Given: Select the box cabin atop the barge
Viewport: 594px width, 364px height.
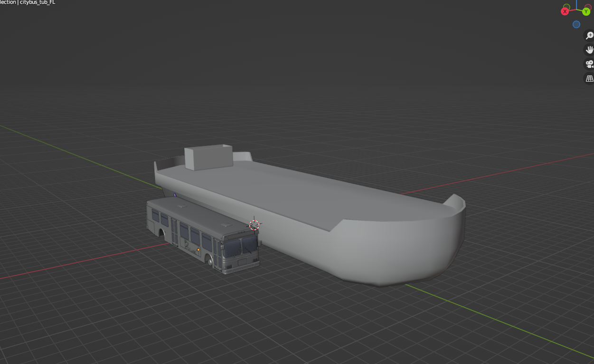Looking at the screenshot, I should tap(208, 157).
